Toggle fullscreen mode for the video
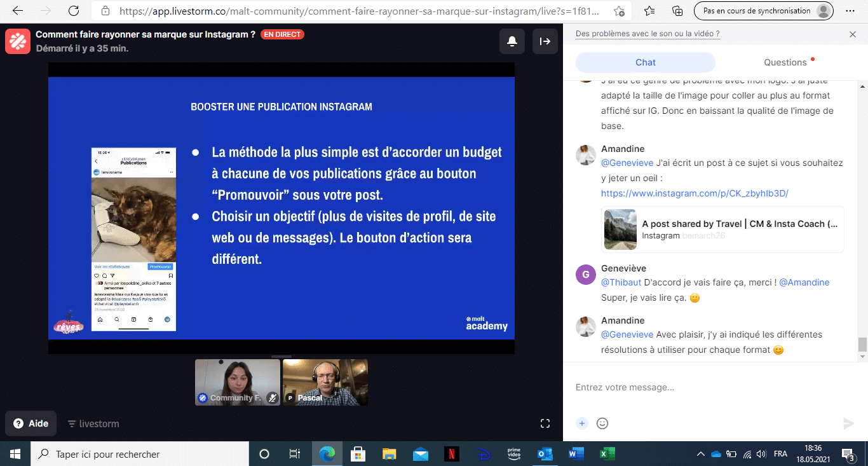 pos(545,423)
